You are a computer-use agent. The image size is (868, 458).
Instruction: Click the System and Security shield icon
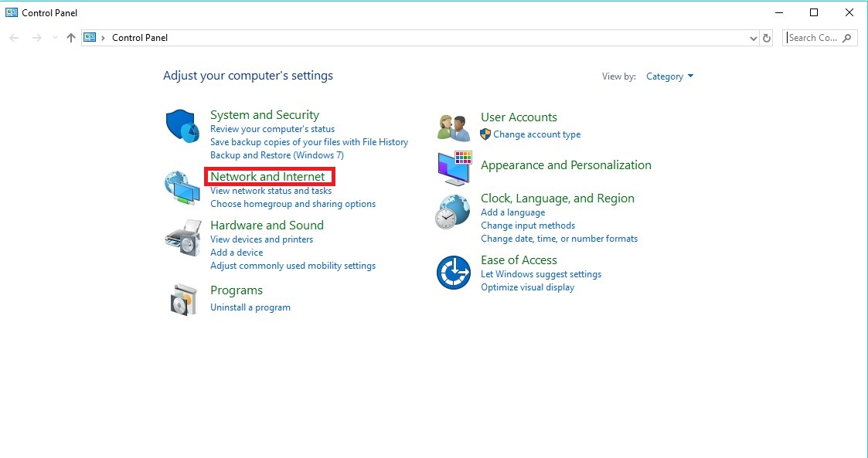pos(182,126)
